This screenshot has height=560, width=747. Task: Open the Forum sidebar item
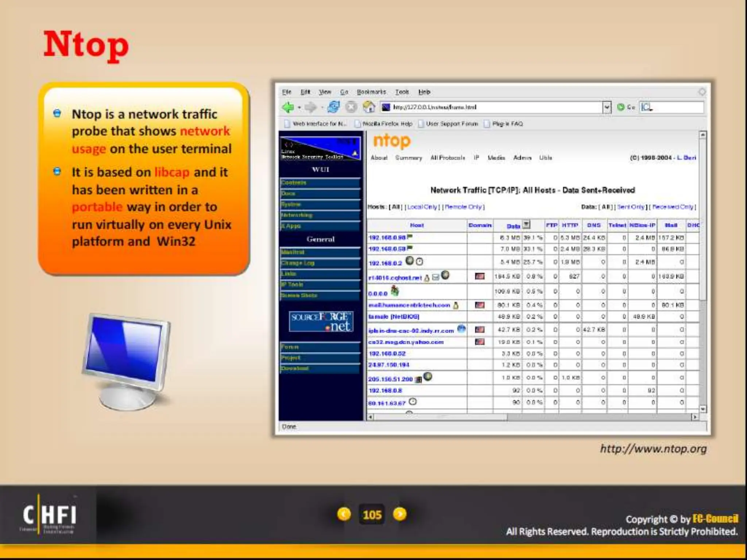click(320, 347)
